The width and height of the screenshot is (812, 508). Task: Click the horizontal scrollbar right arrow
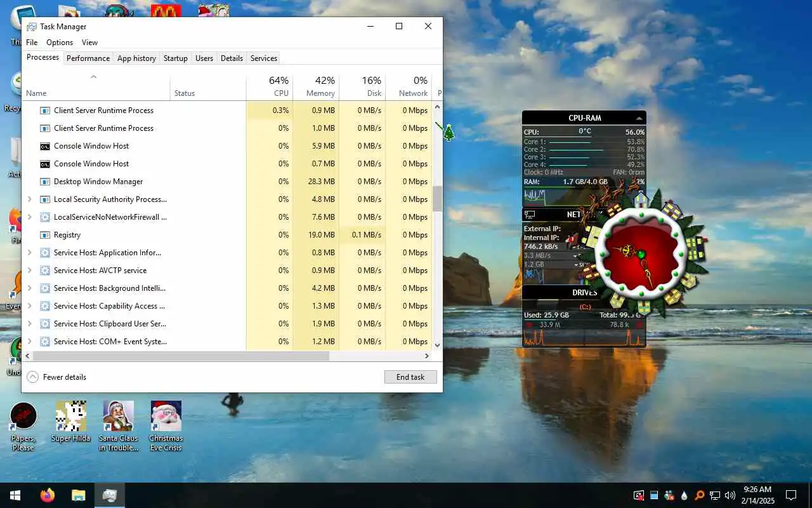pos(428,356)
